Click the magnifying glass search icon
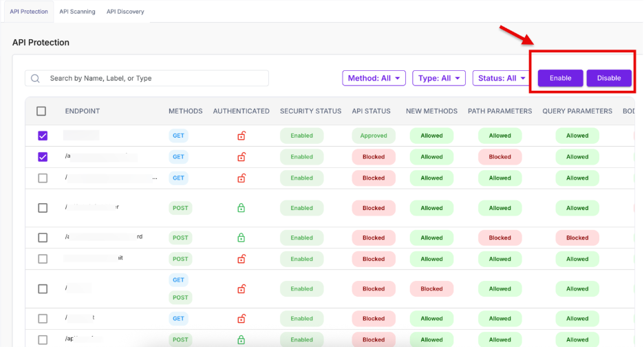 pyautogui.click(x=36, y=78)
